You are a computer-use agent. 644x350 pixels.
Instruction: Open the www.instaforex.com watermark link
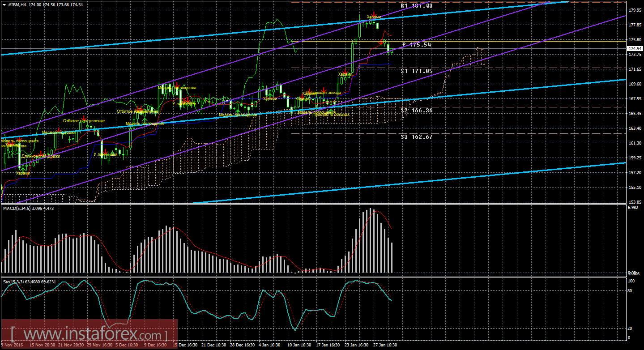pyautogui.click(x=89, y=334)
